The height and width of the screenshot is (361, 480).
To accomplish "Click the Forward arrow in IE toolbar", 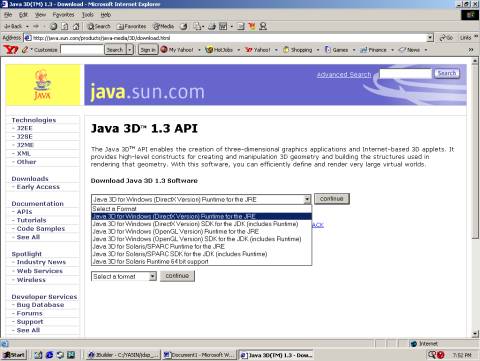I will click(36, 26).
